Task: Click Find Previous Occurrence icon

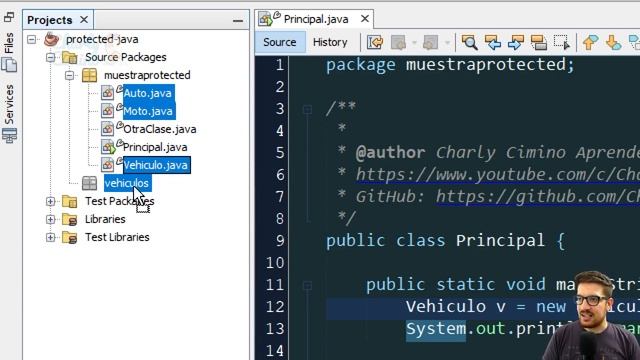Action: 493,42
